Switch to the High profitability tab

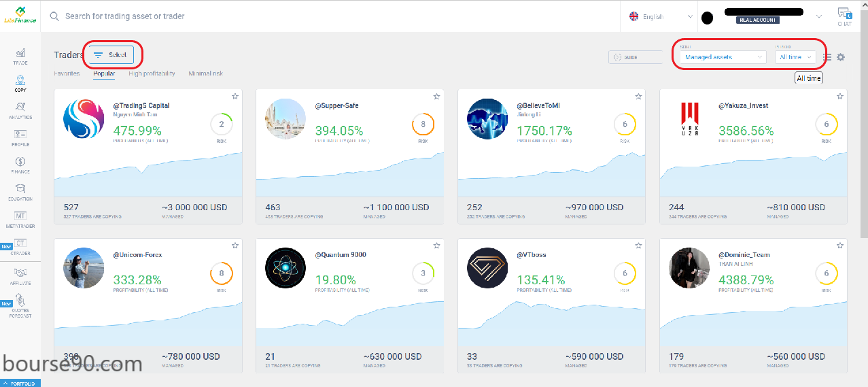point(152,73)
